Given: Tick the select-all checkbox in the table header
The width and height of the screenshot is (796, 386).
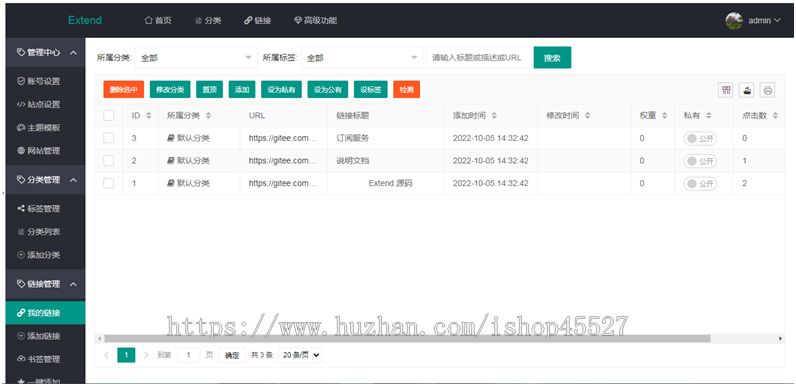Looking at the screenshot, I should tap(109, 116).
